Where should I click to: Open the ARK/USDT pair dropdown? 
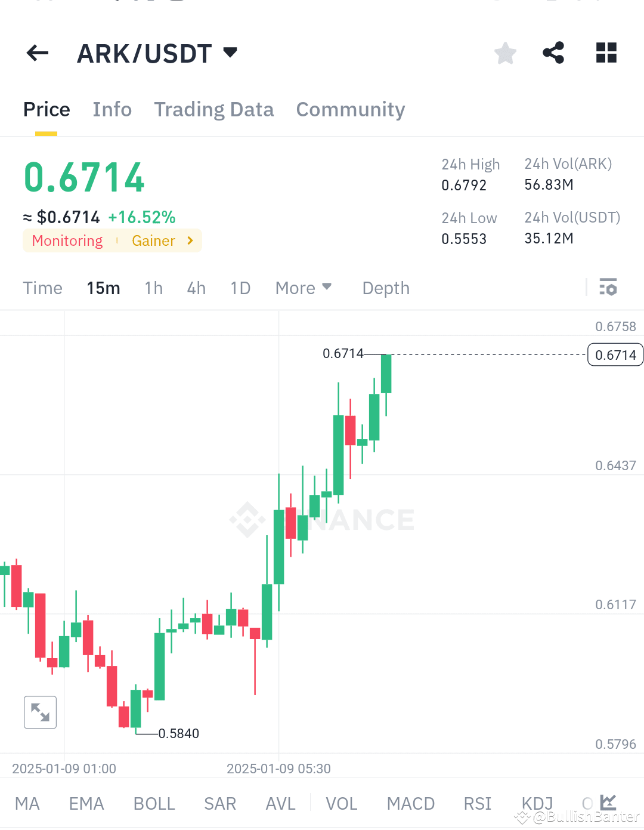coord(230,53)
